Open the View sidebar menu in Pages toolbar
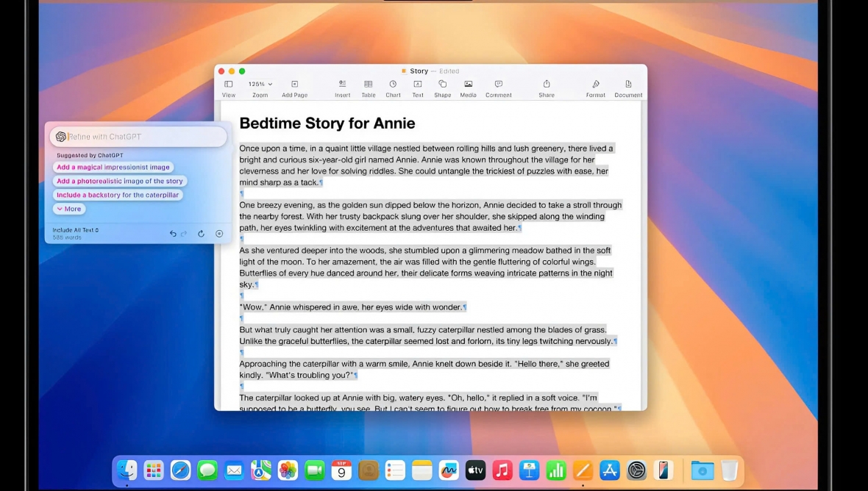The image size is (868, 491). pos(228,84)
